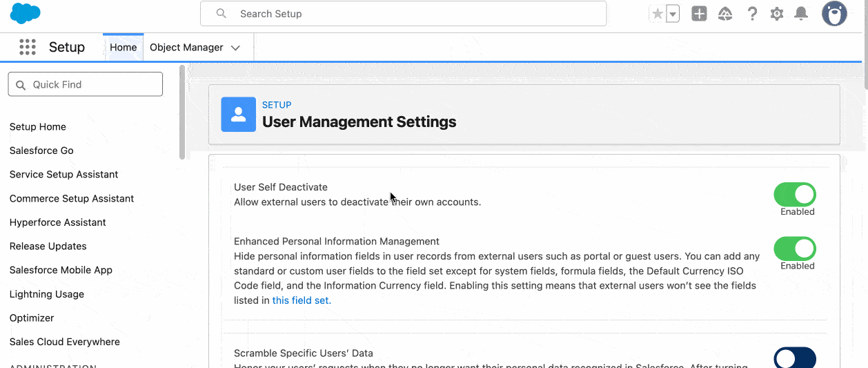Switch to the Home tab
This screenshot has height=368, width=868.
pos(124,47)
